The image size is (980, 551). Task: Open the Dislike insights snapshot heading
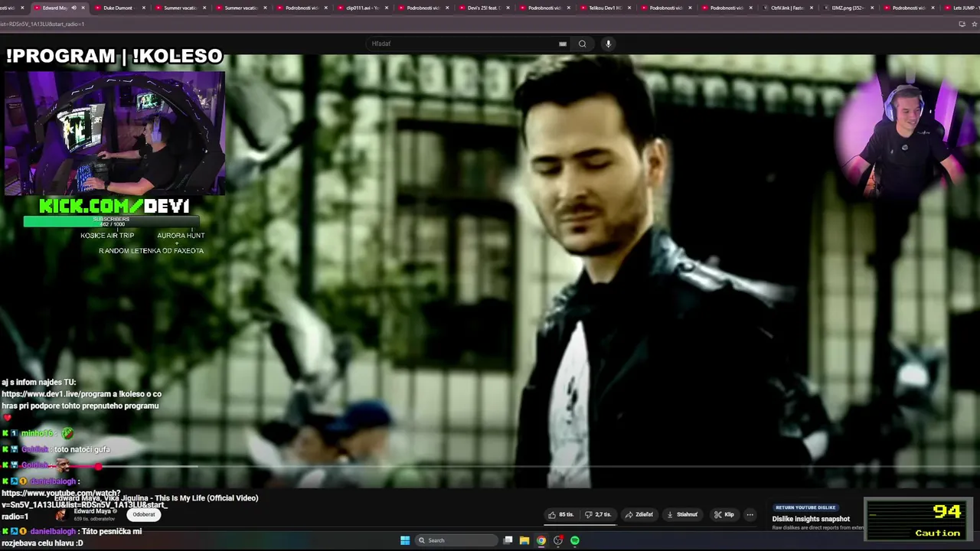[811, 519]
